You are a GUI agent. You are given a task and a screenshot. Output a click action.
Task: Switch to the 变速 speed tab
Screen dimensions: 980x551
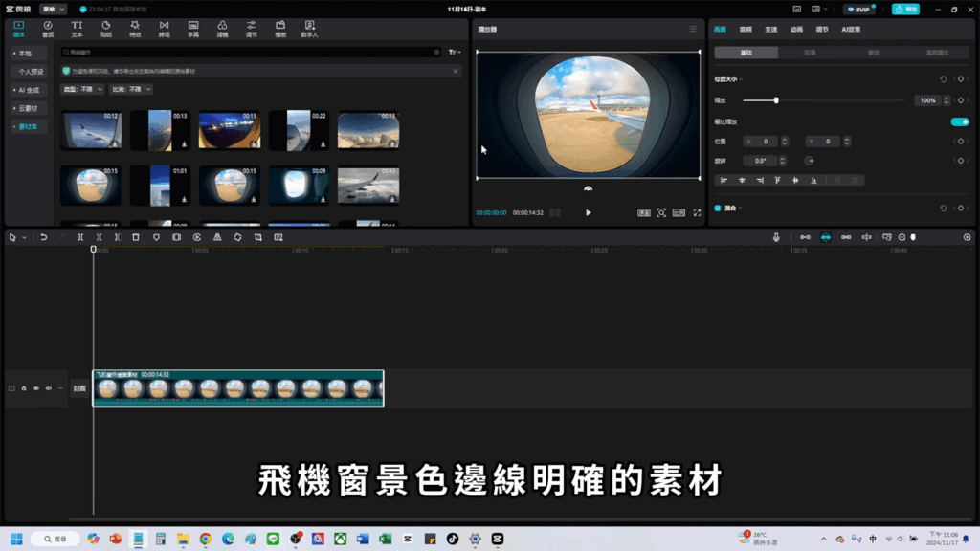pos(771,30)
